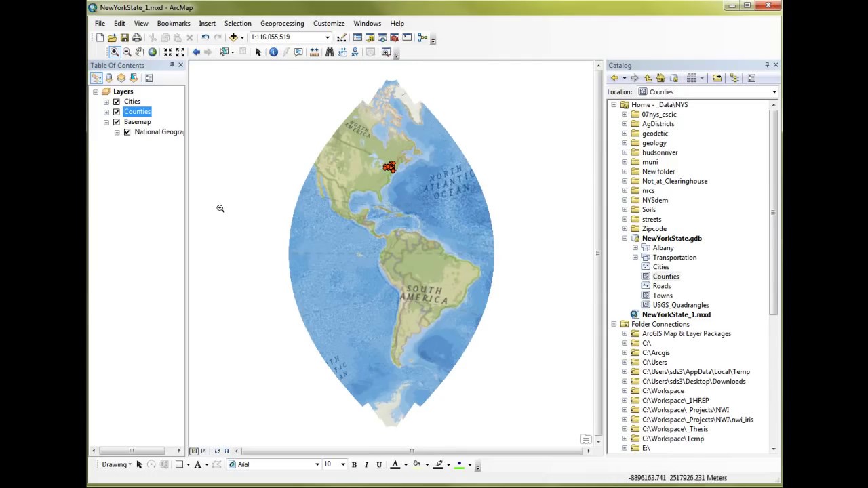
Task: Open the marker color swatch
Action: (460, 464)
